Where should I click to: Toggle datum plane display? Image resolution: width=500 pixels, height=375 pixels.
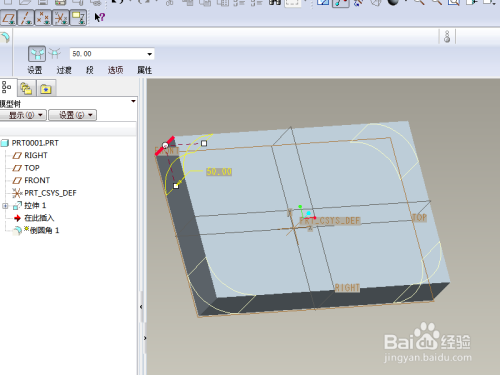(9, 18)
